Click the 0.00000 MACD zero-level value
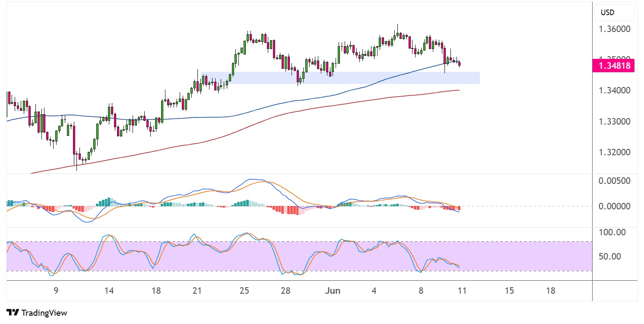The height and width of the screenshot is (324, 644). [x=615, y=206]
